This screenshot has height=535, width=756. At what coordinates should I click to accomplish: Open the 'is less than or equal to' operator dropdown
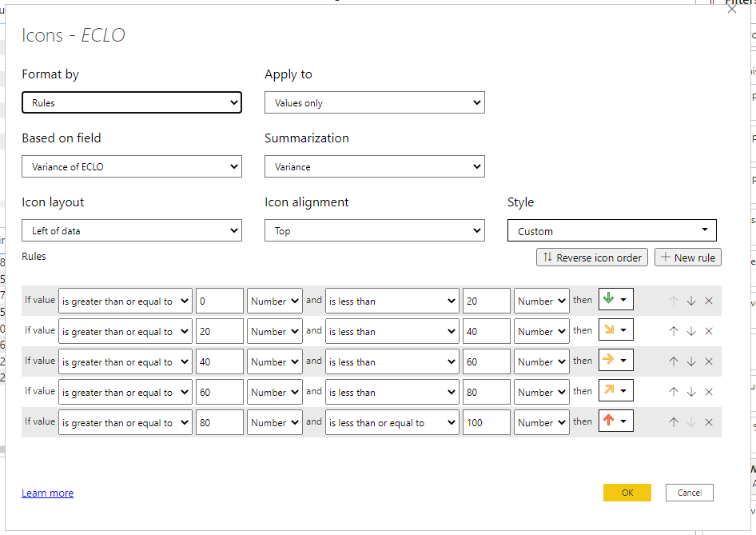tap(392, 422)
